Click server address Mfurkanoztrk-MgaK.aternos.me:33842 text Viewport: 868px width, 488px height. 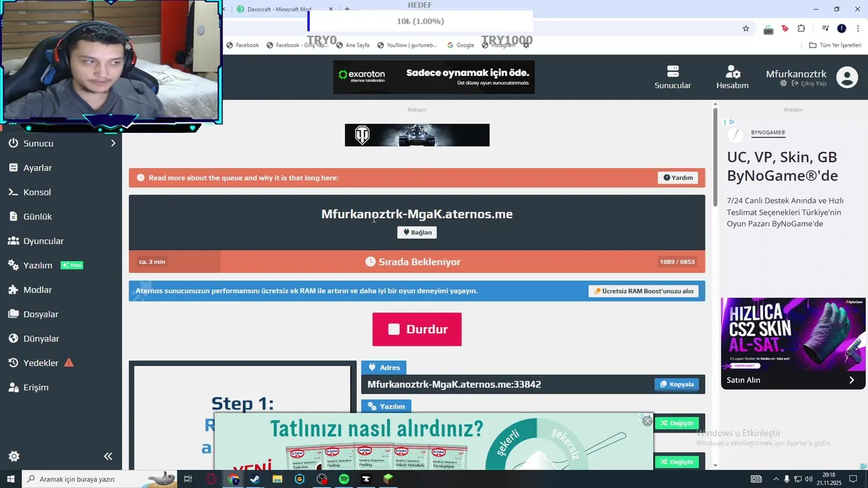coord(454,384)
